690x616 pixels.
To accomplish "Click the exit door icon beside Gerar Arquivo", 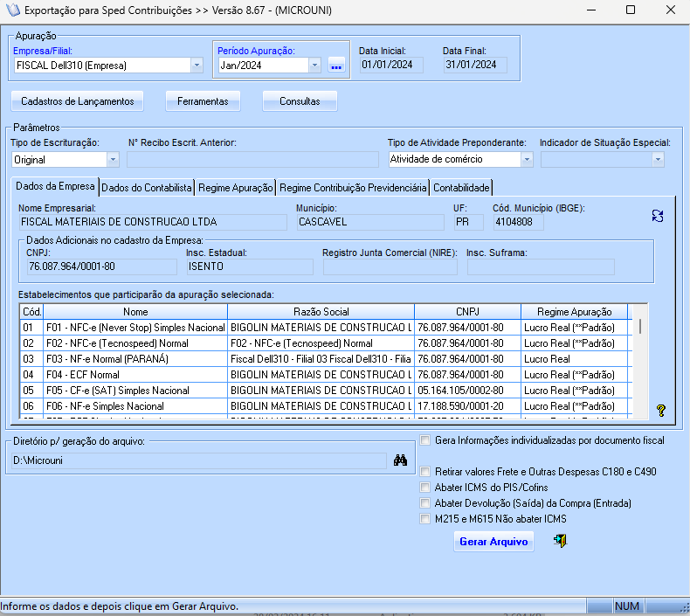I will tap(560, 541).
